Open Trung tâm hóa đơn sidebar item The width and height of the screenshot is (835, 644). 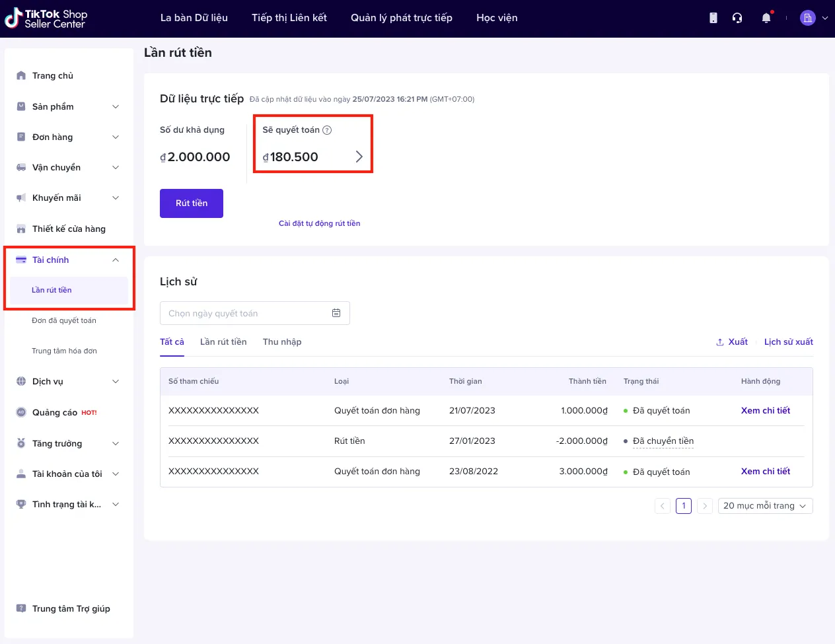(64, 351)
